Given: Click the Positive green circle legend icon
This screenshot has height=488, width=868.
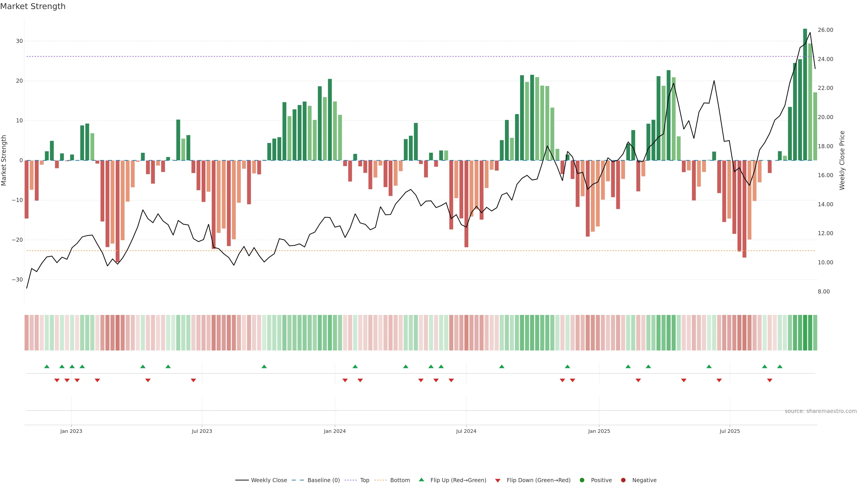Looking at the screenshot, I should point(582,480).
